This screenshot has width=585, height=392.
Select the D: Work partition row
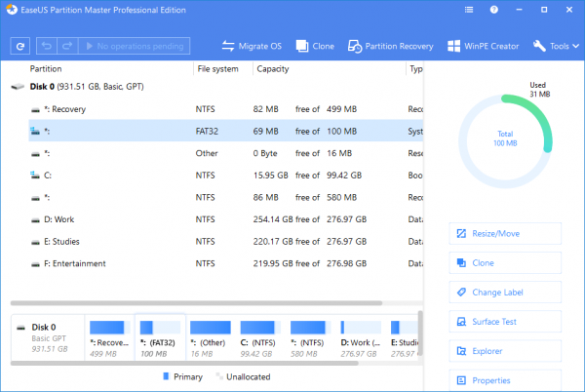pos(226,219)
